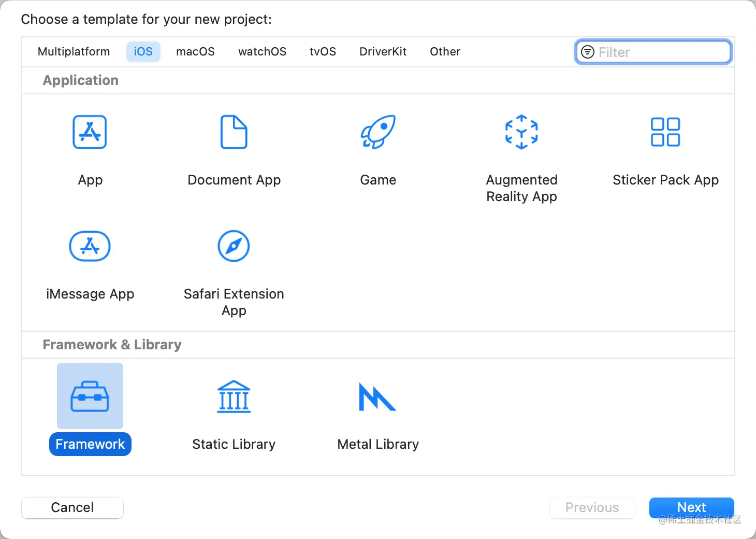Switch to the iOS tab

tap(143, 52)
